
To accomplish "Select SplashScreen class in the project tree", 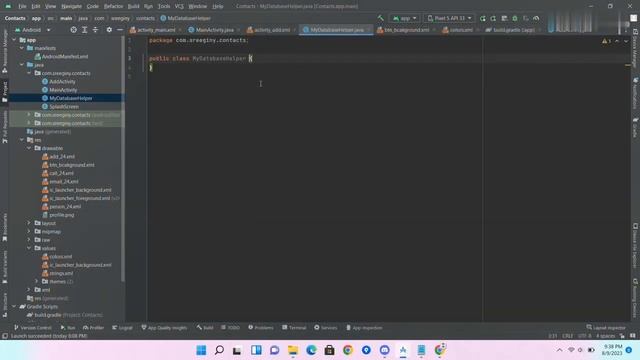I will [x=64, y=107].
